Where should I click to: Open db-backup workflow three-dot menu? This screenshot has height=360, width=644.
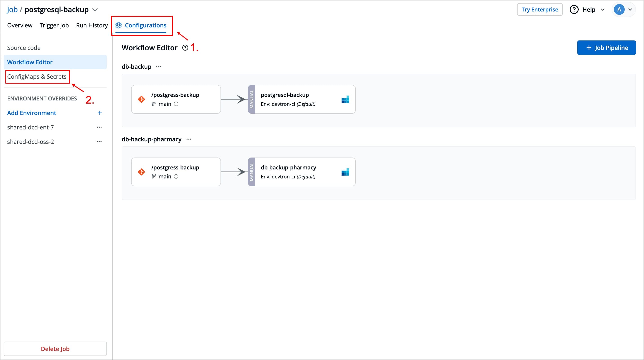coord(159,67)
